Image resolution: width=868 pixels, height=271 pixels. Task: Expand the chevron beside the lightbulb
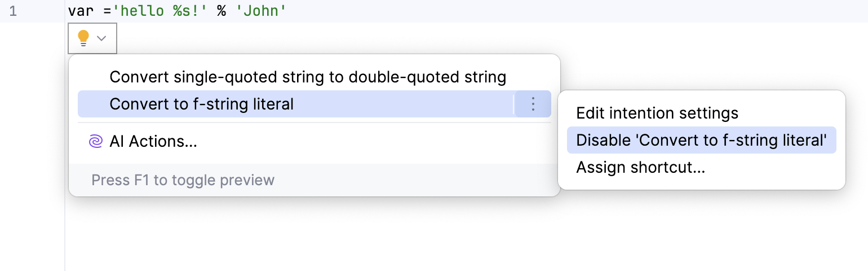point(102,38)
